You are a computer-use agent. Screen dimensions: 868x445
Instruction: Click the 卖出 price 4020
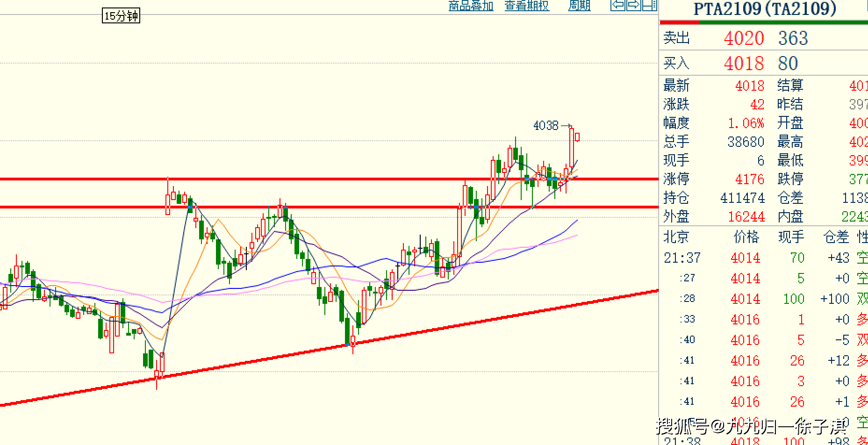click(744, 38)
